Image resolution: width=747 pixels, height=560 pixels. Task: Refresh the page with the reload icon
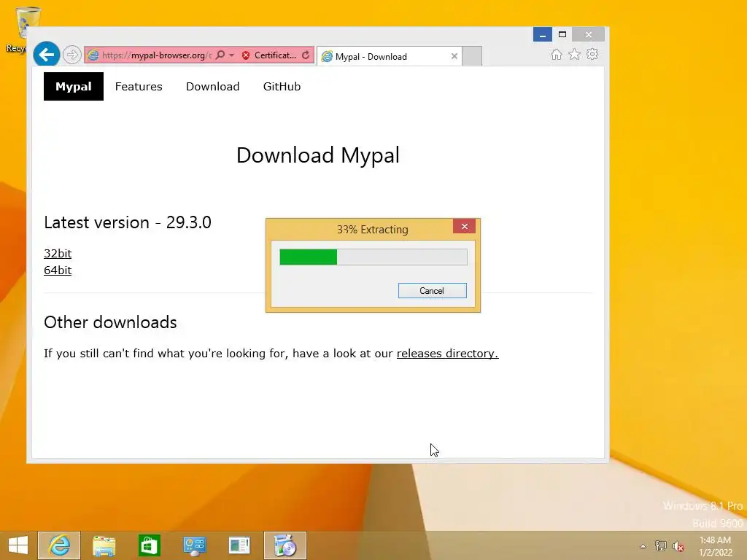click(306, 55)
